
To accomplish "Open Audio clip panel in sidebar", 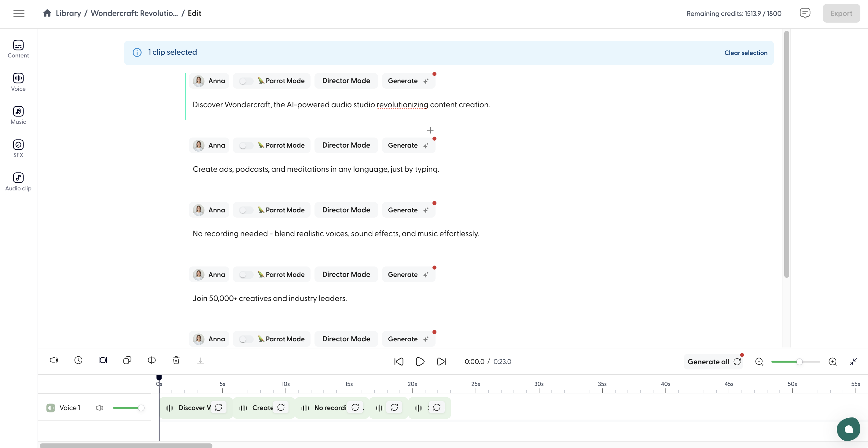I will coord(18,182).
